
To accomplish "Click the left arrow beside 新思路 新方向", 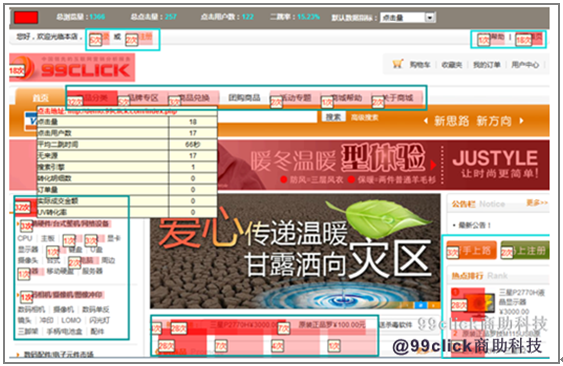I will click(x=426, y=121).
